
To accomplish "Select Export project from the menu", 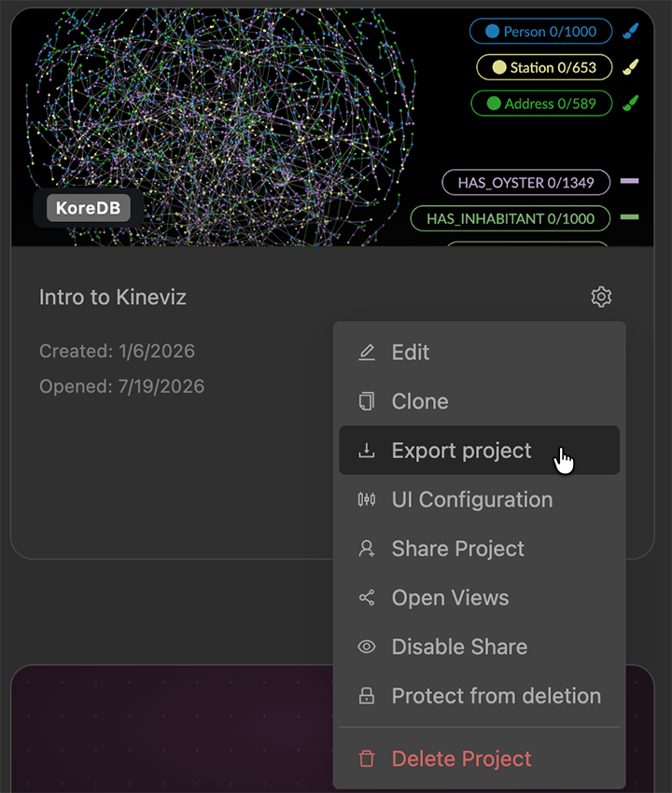I will [x=479, y=450].
